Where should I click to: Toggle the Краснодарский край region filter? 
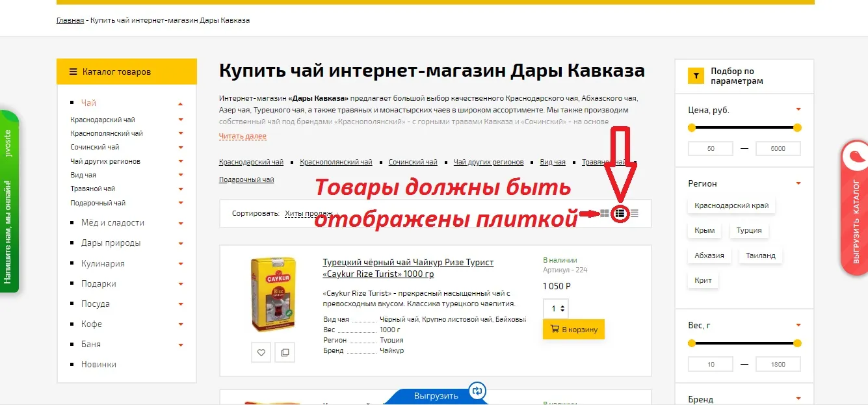tap(731, 205)
